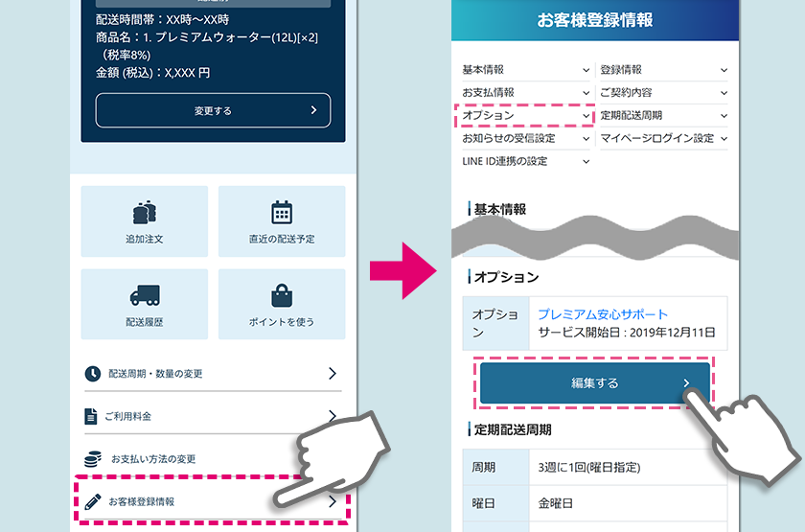The width and height of the screenshot is (805, 532).
Task: Open the 直近の配送予定 calendar icon
Action: point(281,213)
